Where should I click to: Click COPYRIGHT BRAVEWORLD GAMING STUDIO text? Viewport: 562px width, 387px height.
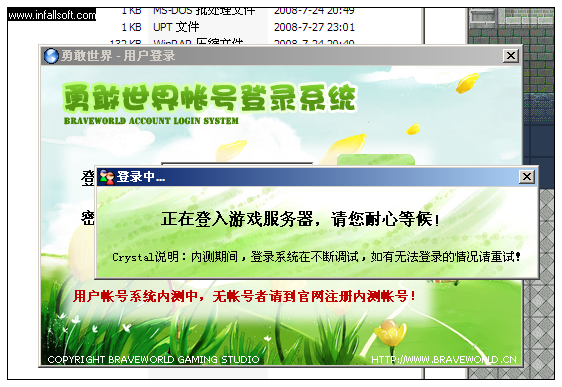pyautogui.click(x=153, y=359)
